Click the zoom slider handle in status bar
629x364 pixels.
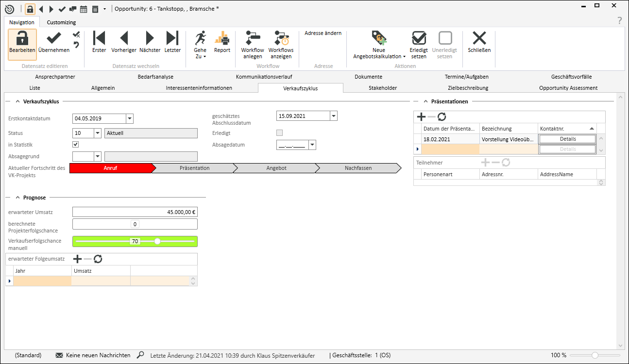[595, 356]
